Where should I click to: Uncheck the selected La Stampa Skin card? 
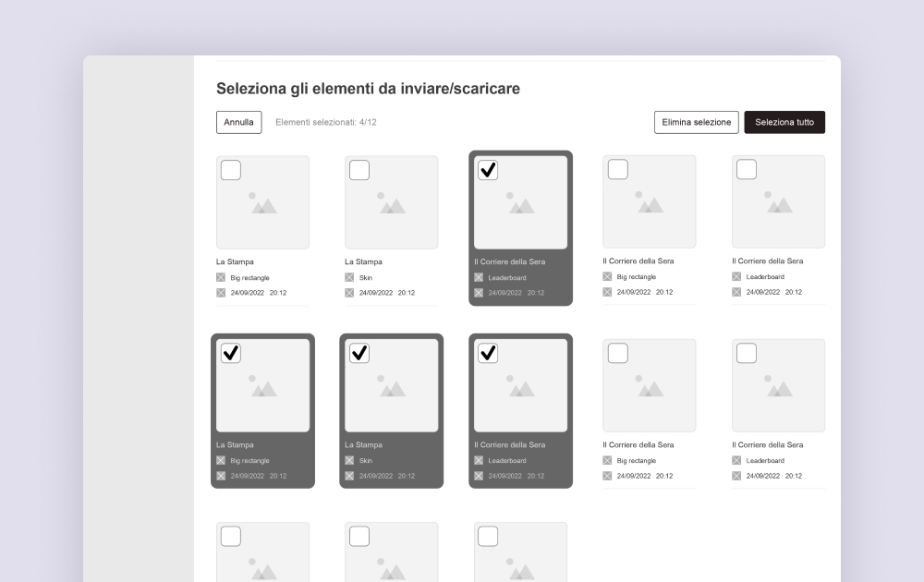coord(359,353)
